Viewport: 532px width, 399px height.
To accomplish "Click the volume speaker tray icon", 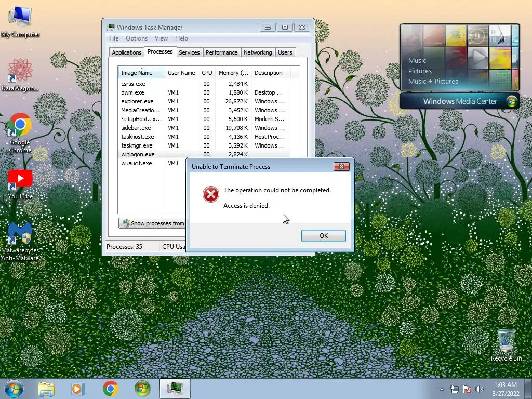I will 480,389.
